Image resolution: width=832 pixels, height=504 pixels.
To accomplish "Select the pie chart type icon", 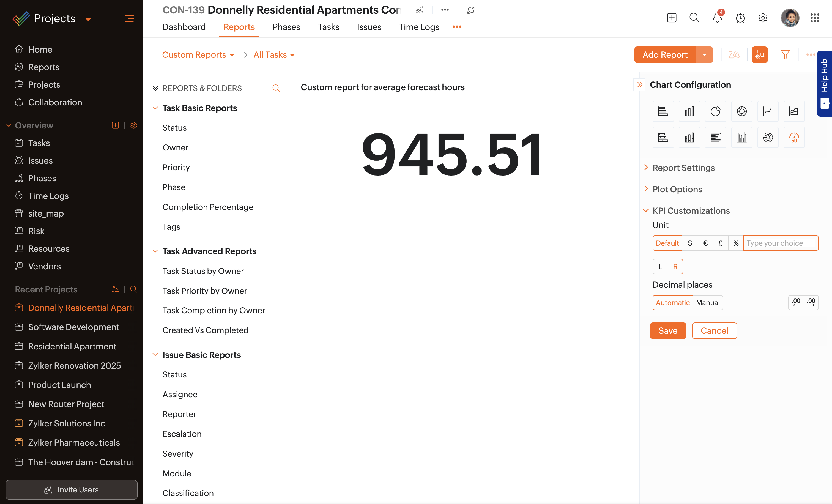I will pos(715,111).
